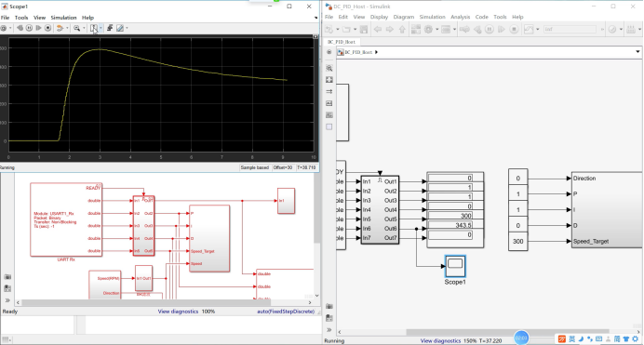The height and width of the screenshot is (345, 644).
Task: Click New Model icon in Simulink toolbar
Action: (x=329, y=29)
